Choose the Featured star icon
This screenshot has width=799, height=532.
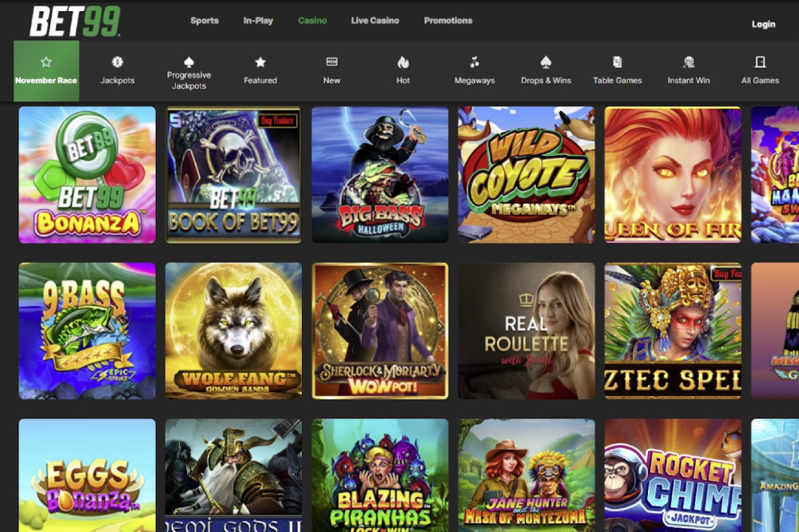coord(260,62)
